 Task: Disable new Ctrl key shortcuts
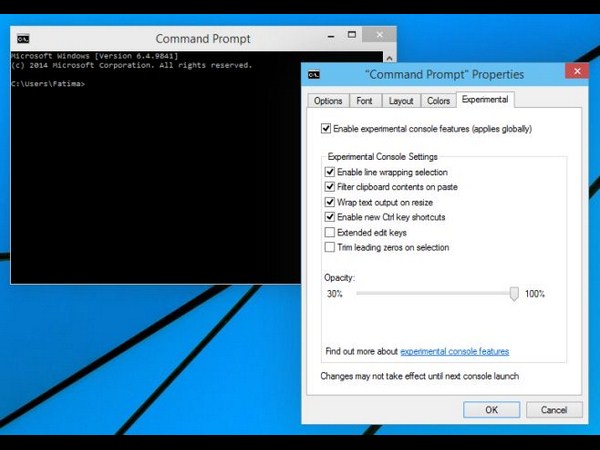point(331,217)
